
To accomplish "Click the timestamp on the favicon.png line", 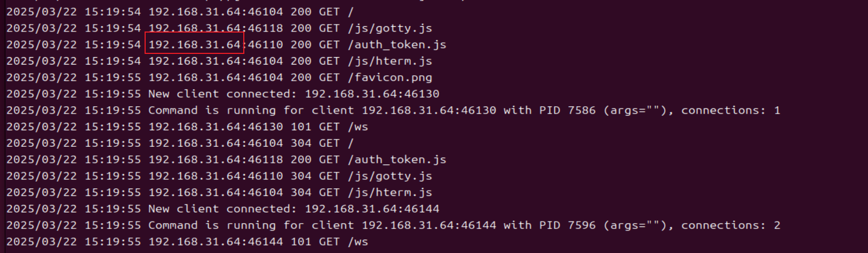I will click(74, 77).
